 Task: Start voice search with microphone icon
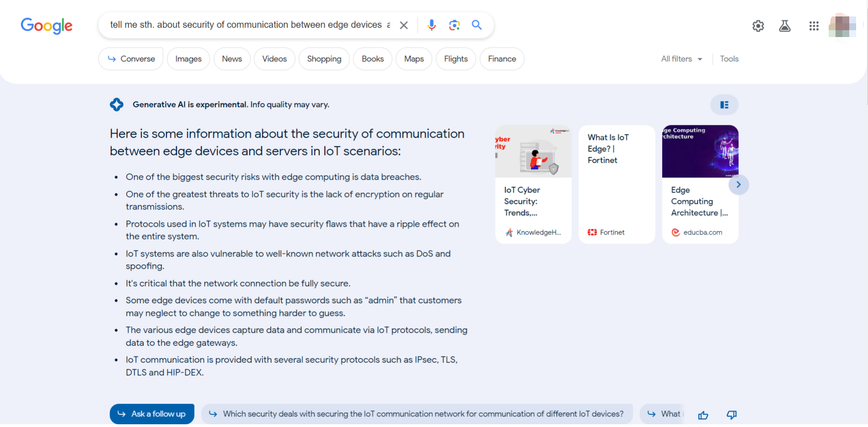[431, 25]
